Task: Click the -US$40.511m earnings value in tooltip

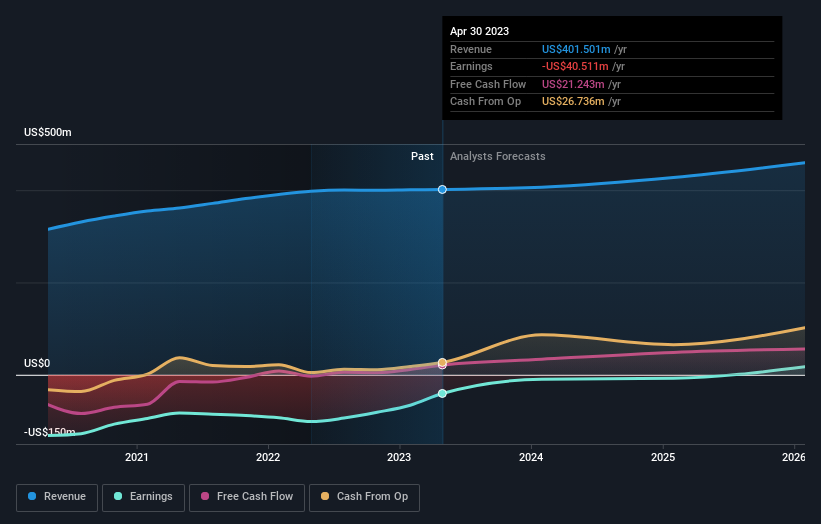Action: pos(575,66)
